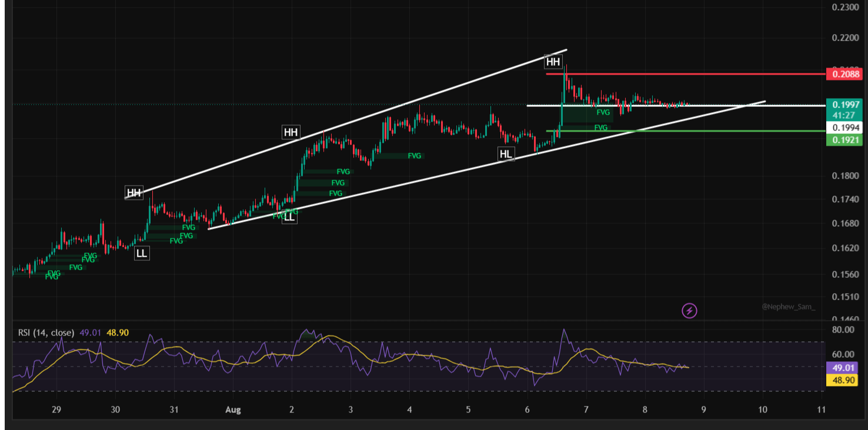The width and height of the screenshot is (868, 430).
Task: Click 0.1620 on the price scale
Action: pyautogui.click(x=846, y=248)
